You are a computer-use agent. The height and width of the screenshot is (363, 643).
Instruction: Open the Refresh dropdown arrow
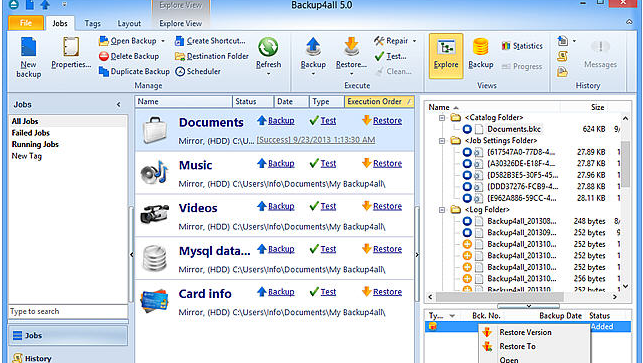[x=269, y=74]
